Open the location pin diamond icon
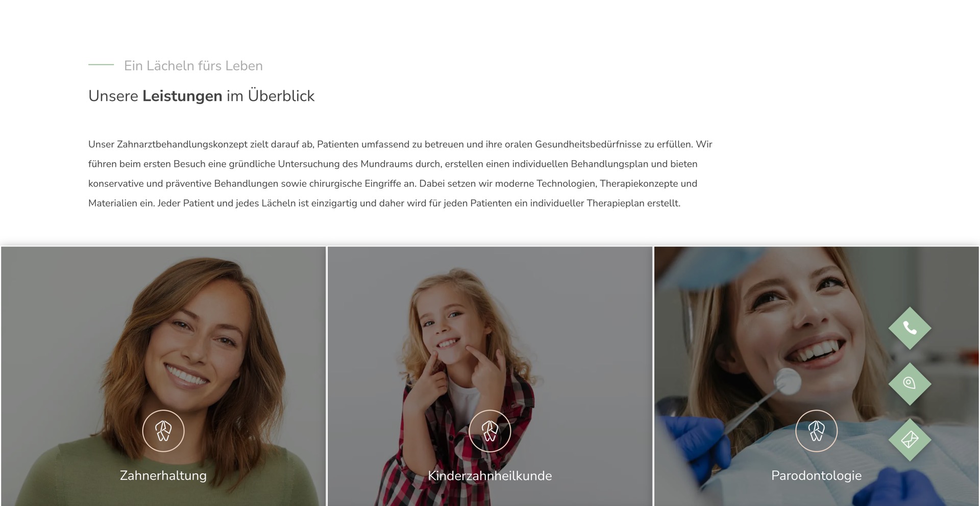Viewport: 980px width, 506px height. point(910,384)
